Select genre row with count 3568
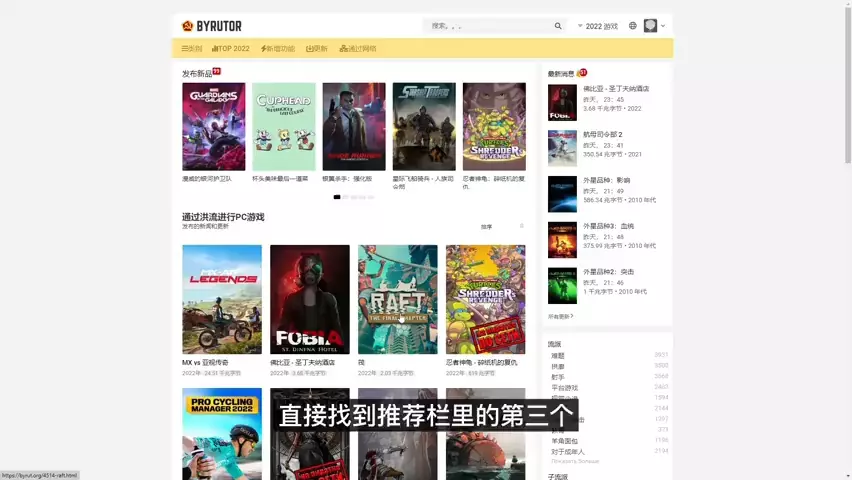This screenshot has height=480, width=852. coord(609,377)
